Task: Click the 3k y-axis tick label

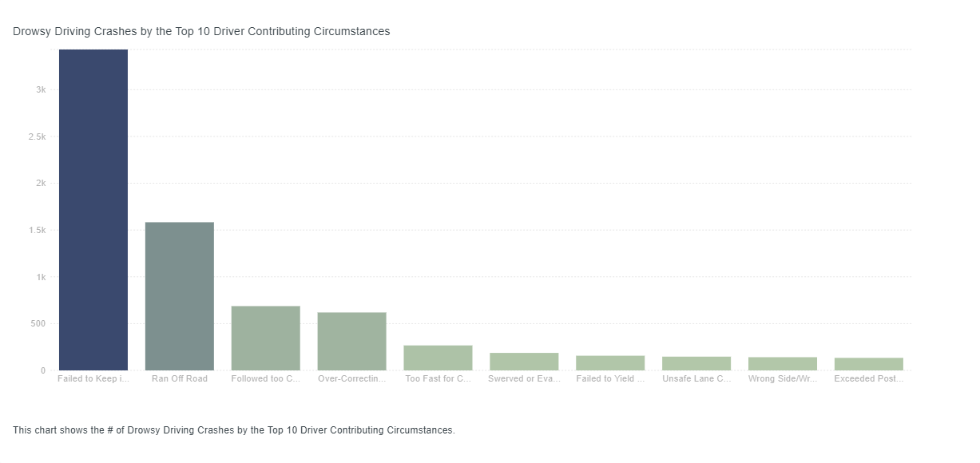Action: (41, 90)
